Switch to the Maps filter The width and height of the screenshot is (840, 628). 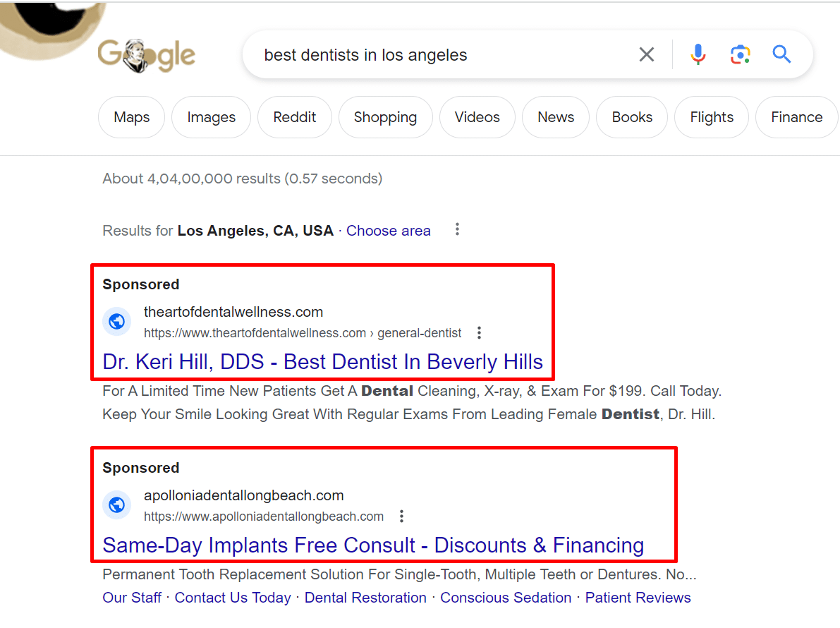(x=131, y=117)
